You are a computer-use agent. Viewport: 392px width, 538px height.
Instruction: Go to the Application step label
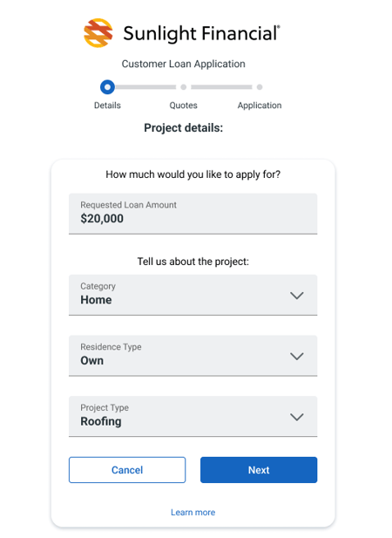(260, 106)
